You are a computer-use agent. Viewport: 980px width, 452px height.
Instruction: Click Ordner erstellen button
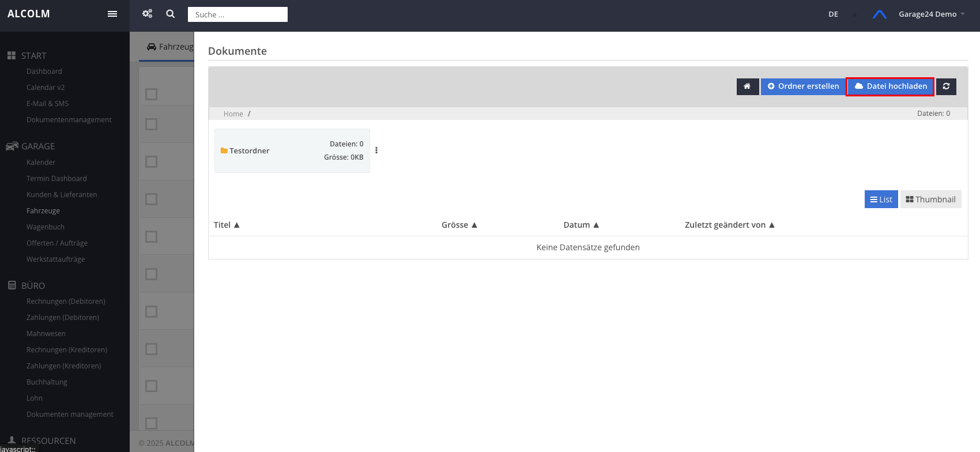[x=803, y=86]
